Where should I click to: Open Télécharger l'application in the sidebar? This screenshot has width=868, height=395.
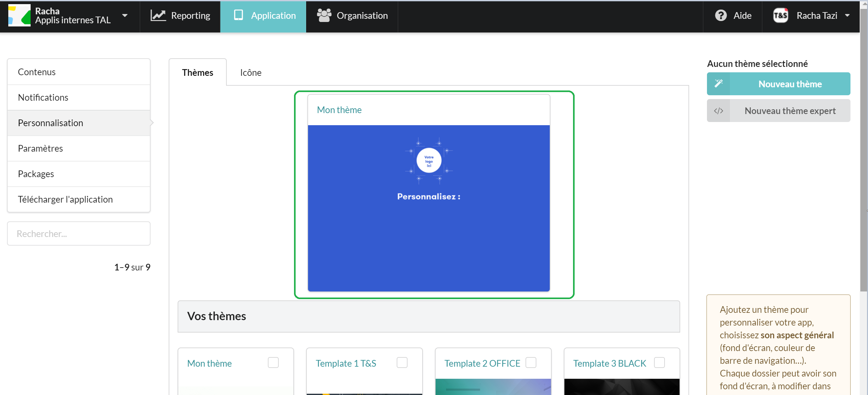(x=78, y=199)
